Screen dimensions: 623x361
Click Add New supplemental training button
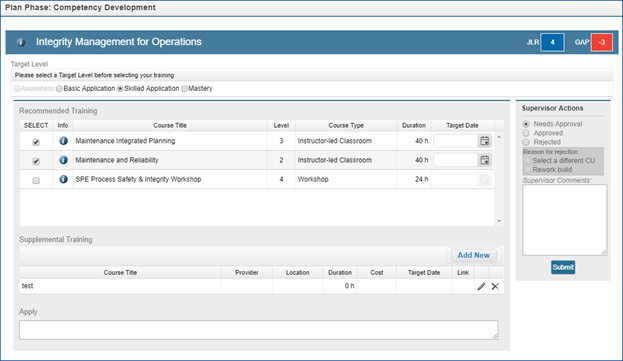point(474,255)
